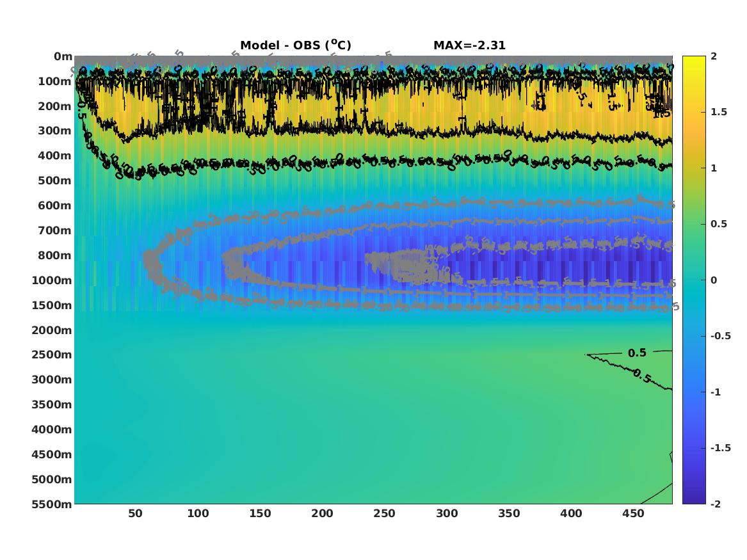This screenshot has width=747, height=560.
Task: Click the '2000m' depth axis label
Action: click(x=52, y=330)
